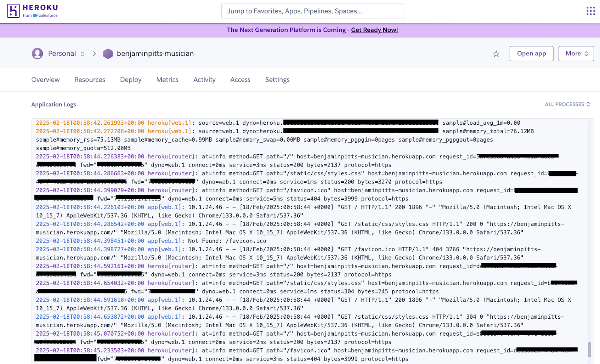This screenshot has height=364, width=600.
Task: Click the Open app button
Action: 531,54
